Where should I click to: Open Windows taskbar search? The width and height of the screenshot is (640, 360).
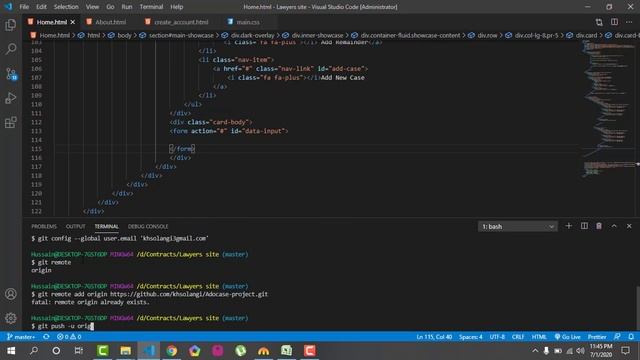click(34, 351)
